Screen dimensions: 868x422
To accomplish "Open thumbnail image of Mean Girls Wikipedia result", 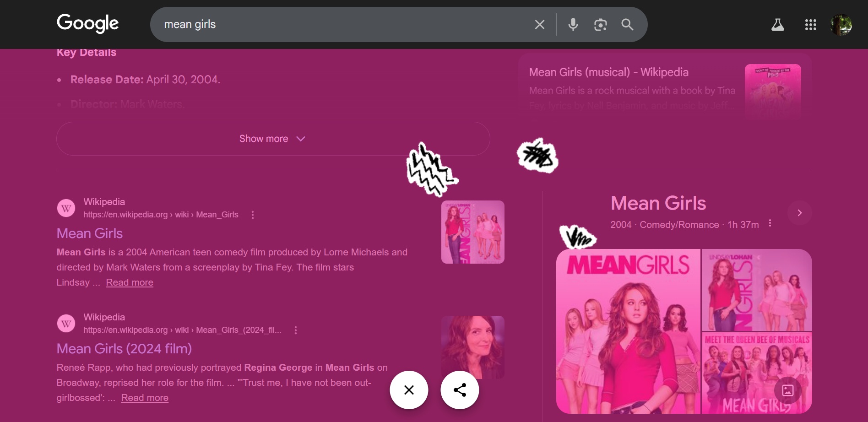I will pos(473,232).
